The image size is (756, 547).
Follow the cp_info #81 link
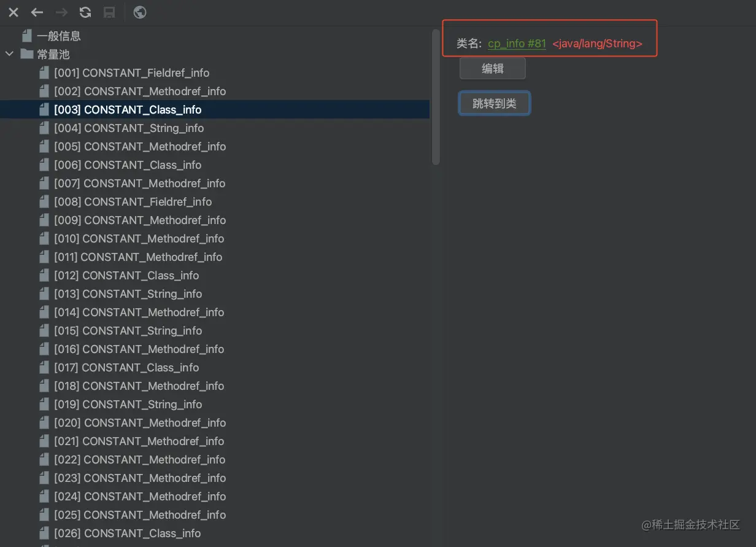(517, 44)
